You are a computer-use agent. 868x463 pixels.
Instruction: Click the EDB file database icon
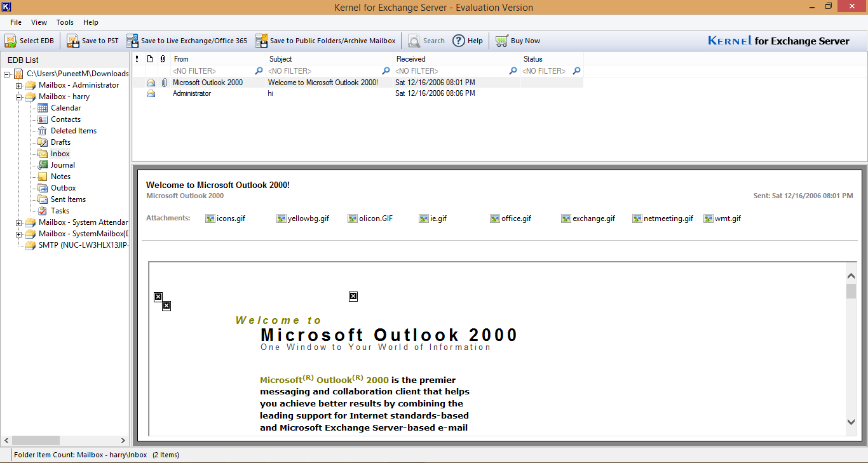tap(18, 74)
